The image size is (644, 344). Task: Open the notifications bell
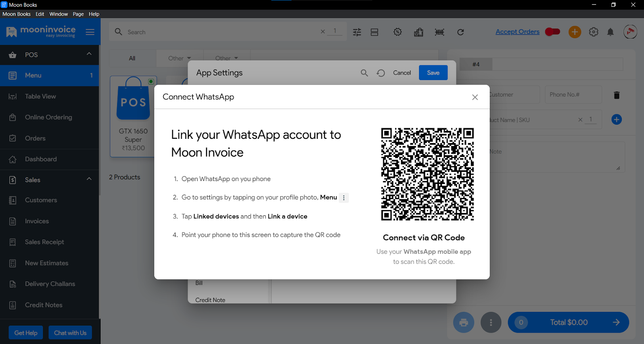coord(611,32)
